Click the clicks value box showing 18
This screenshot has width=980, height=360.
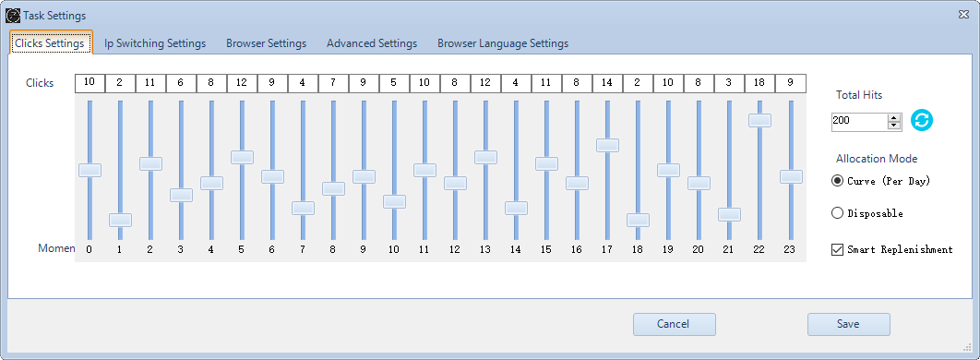click(x=759, y=83)
